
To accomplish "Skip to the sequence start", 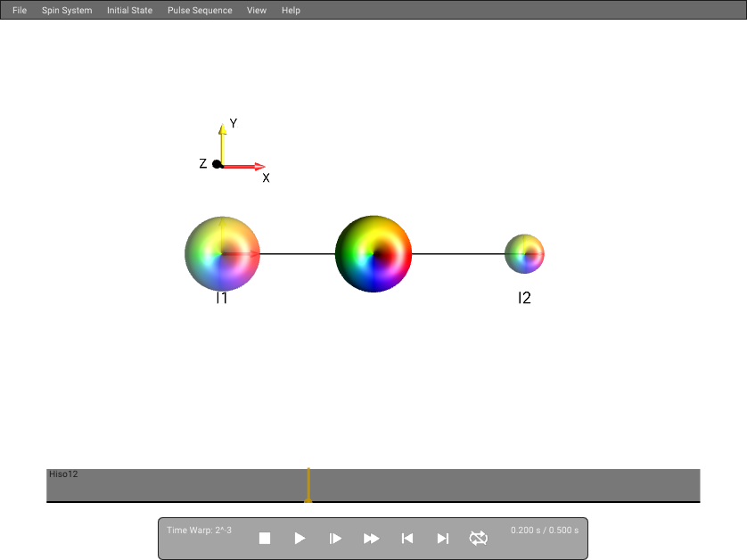I will tap(406, 538).
